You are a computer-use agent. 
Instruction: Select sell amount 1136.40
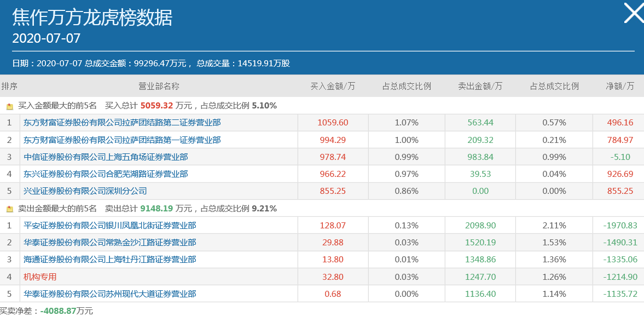tap(480, 294)
